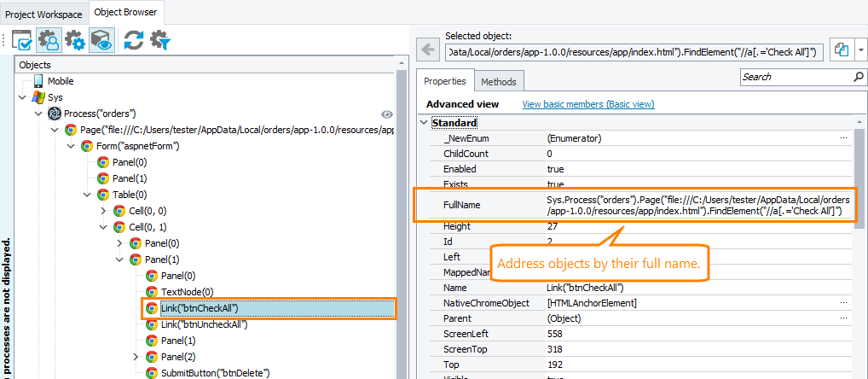Click View basic members link
868x379 pixels.
coord(587,104)
